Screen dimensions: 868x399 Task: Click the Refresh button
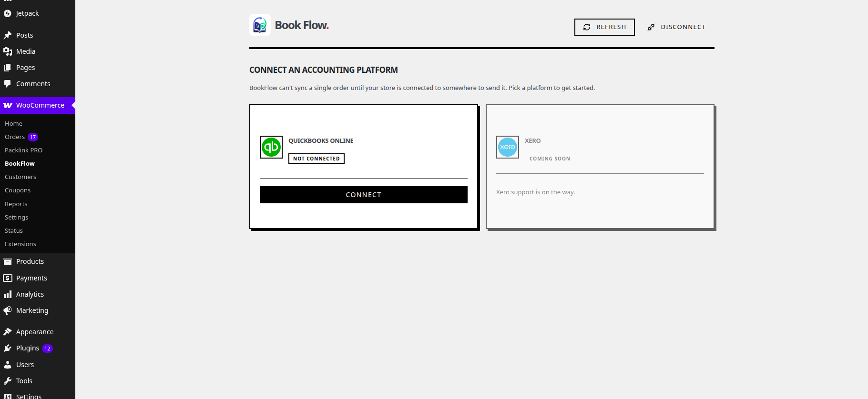tap(604, 27)
